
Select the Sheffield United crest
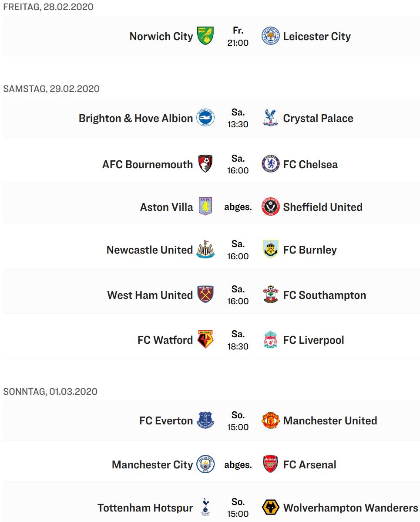click(270, 207)
